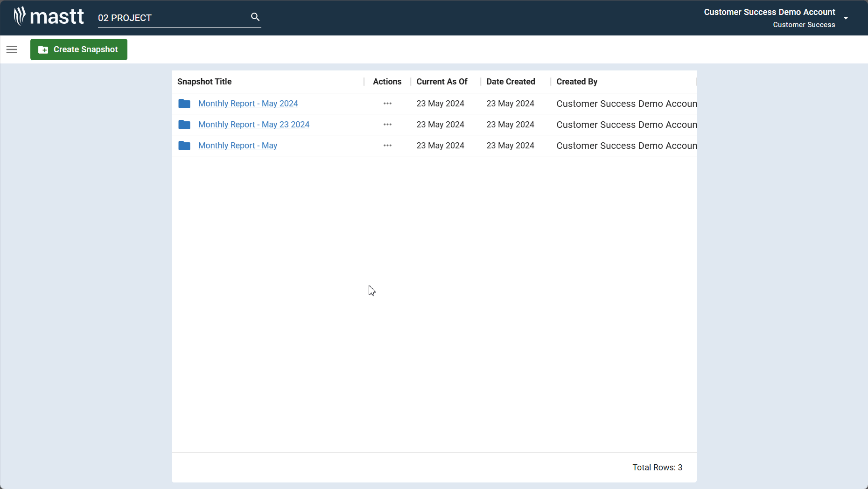Open the hamburger navigation menu

click(12, 49)
